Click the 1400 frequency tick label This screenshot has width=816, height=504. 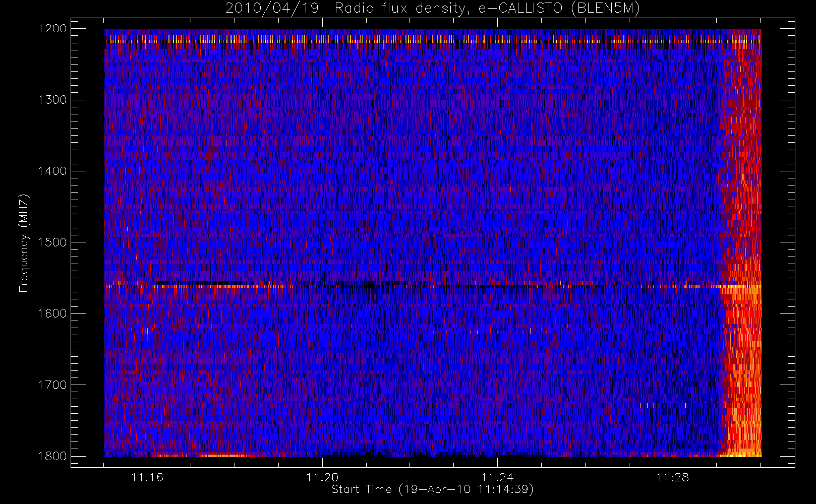[52, 171]
